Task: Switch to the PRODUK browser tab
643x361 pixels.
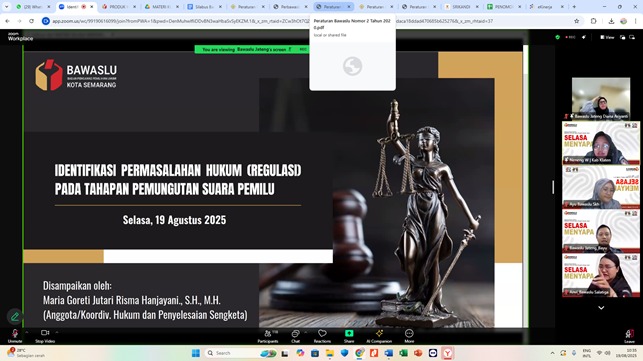Action: 119,7
